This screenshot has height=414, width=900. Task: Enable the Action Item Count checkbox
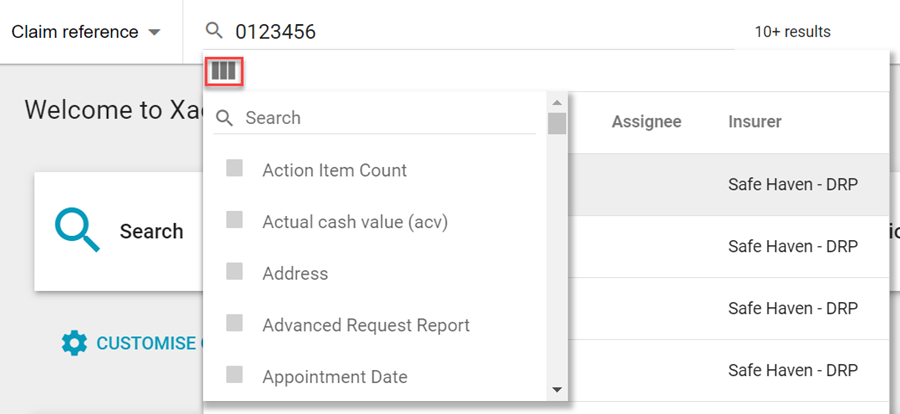tap(234, 169)
